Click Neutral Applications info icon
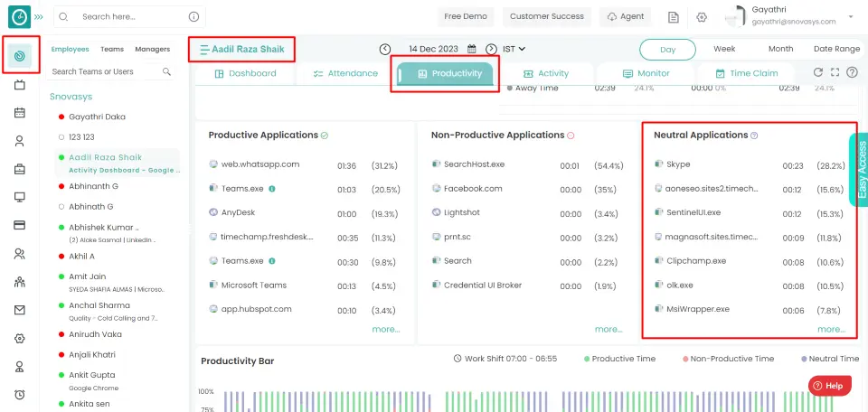The height and width of the screenshot is (412, 868). click(754, 136)
